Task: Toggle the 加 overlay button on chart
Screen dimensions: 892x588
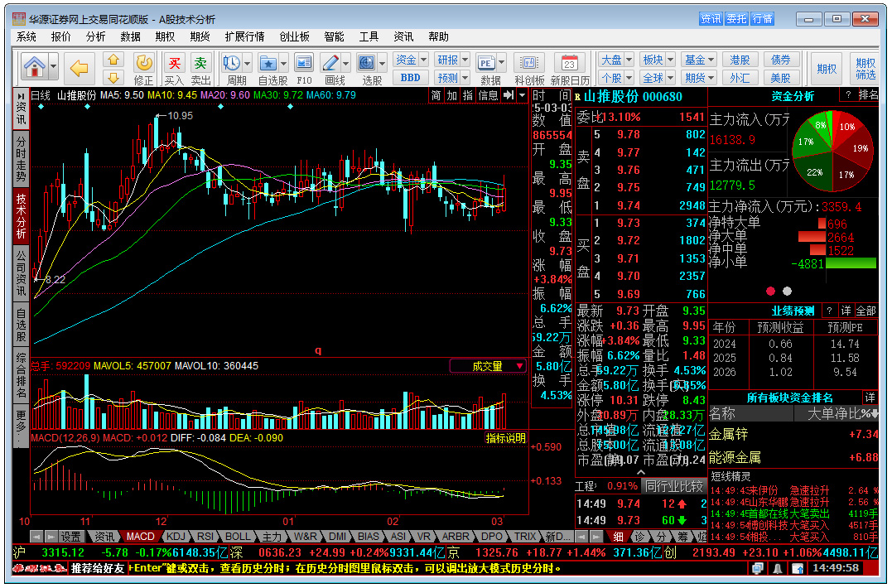Action: click(451, 95)
